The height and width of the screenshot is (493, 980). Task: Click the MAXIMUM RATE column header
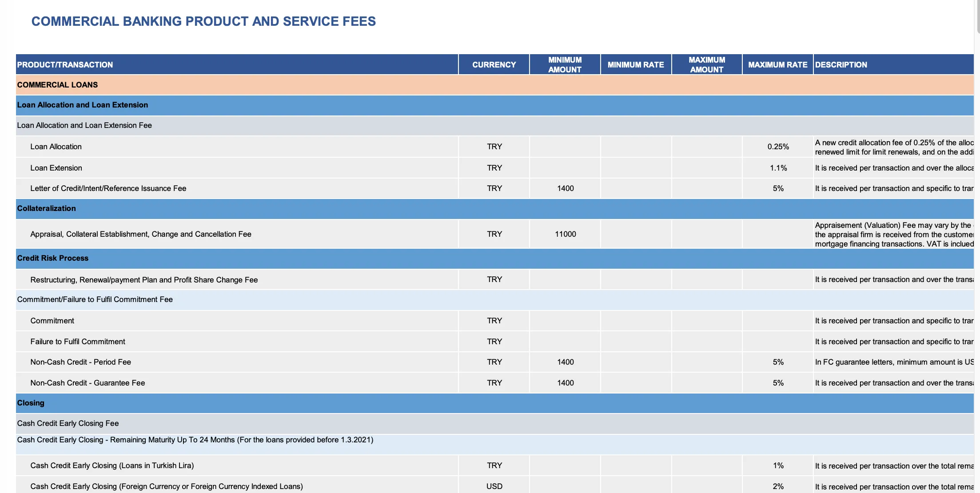(x=778, y=64)
